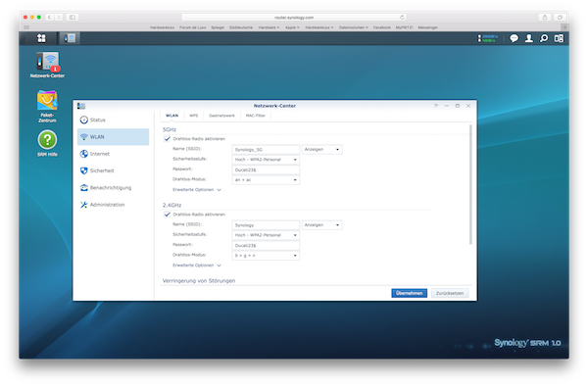The height and width of the screenshot is (386, 588).
Task: Open the Spiegel bookmark
Action: (x=218, y=27)
